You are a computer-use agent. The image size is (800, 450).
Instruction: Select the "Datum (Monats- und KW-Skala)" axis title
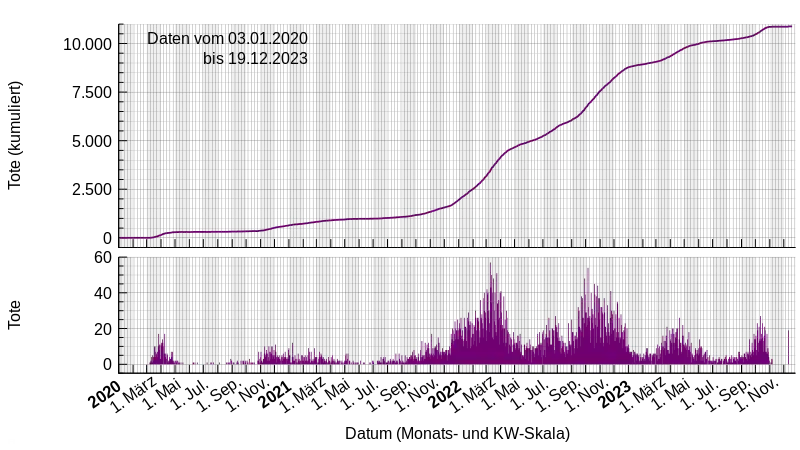[x=457, y=433]
